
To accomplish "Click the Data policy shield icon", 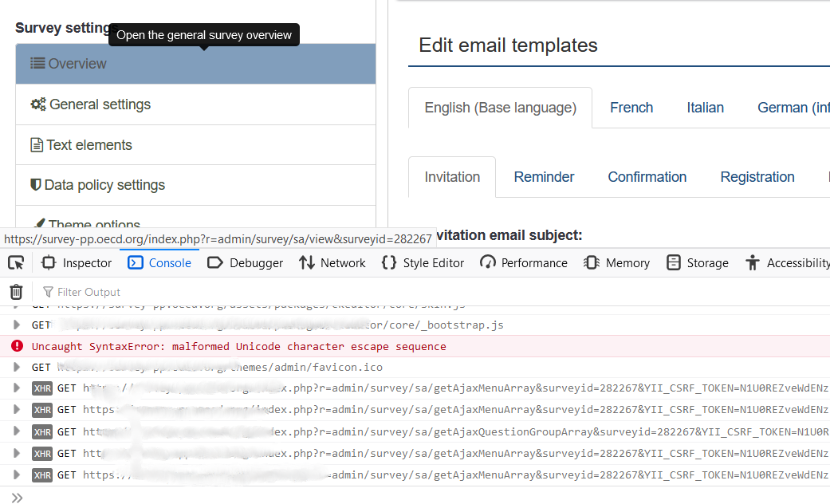I will pyautogui.click(x=35, y=185).
